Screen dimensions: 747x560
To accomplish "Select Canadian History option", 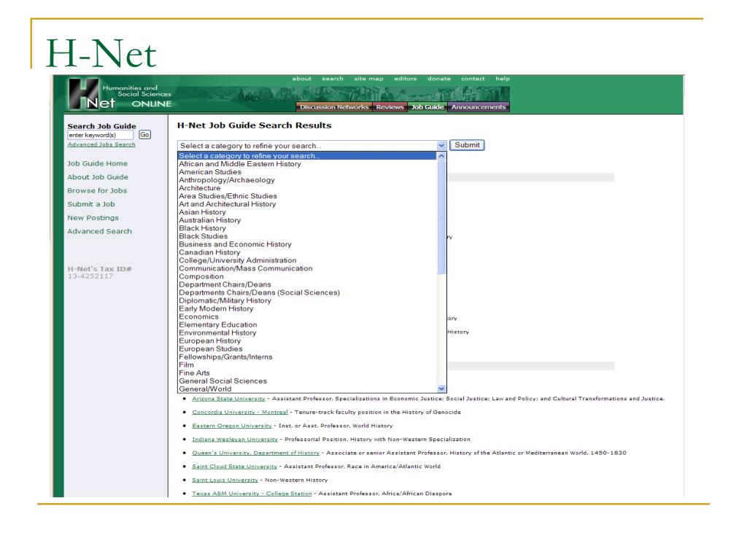I will (x=307, y=252).
